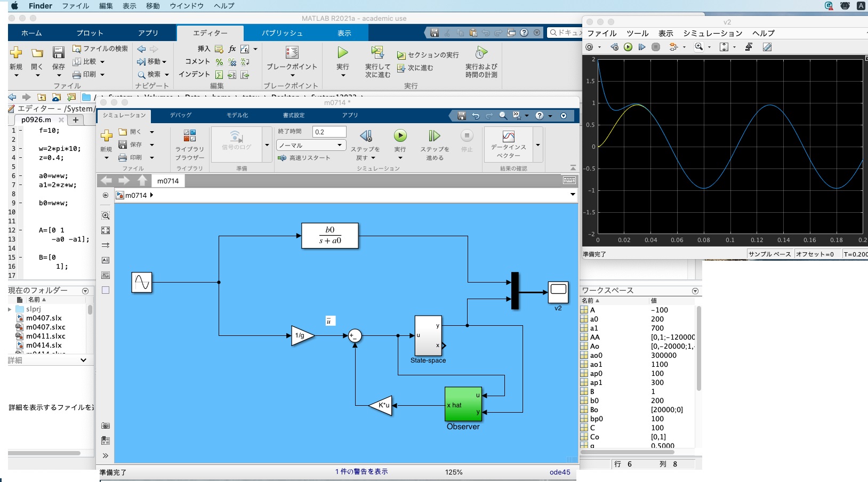Open the ノーマル simulation mode dropdown
868x482 pixels.
click(311, 145)
